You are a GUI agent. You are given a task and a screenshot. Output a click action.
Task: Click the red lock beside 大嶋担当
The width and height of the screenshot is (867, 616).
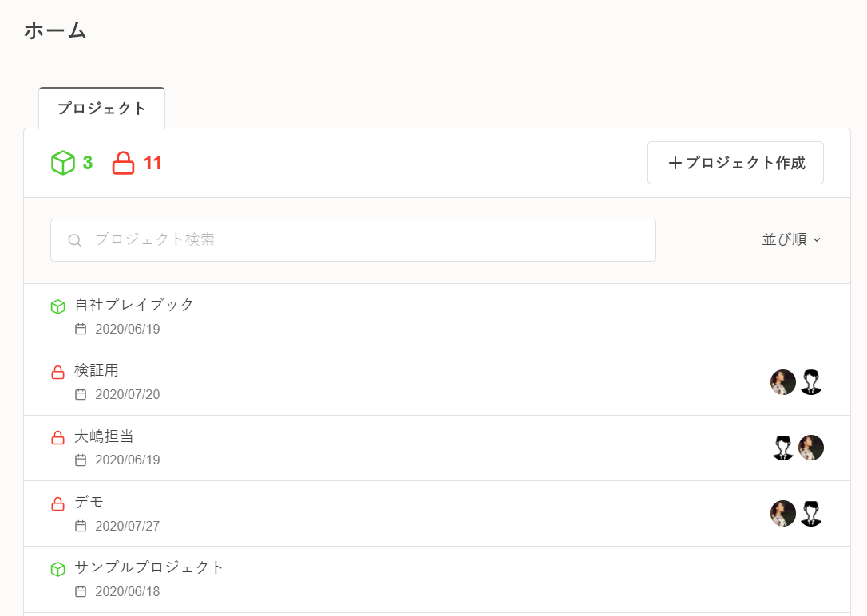pos(57,437)
